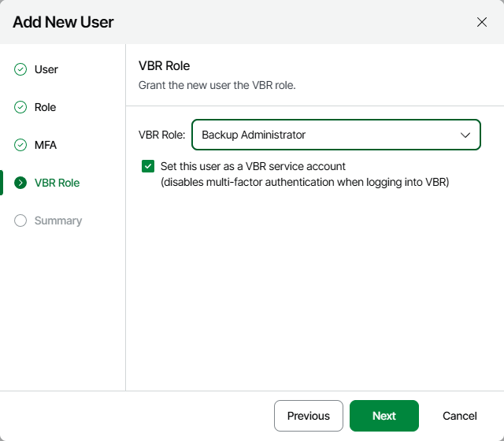The height and width of the screenshot is (441, 504).
Task: Click the completed checkmark icon beside User
Action: pyautogui.click(x=20, y=69)
